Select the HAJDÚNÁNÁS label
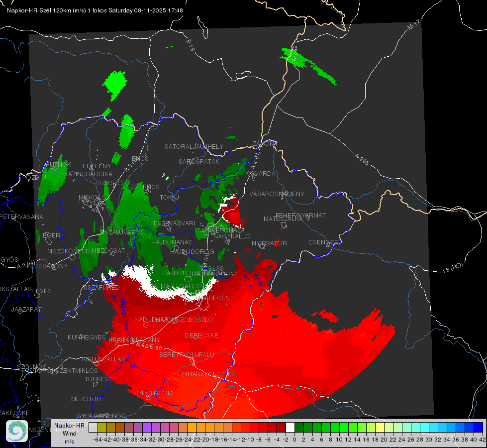487x448 pixels. tap(172, 242)
